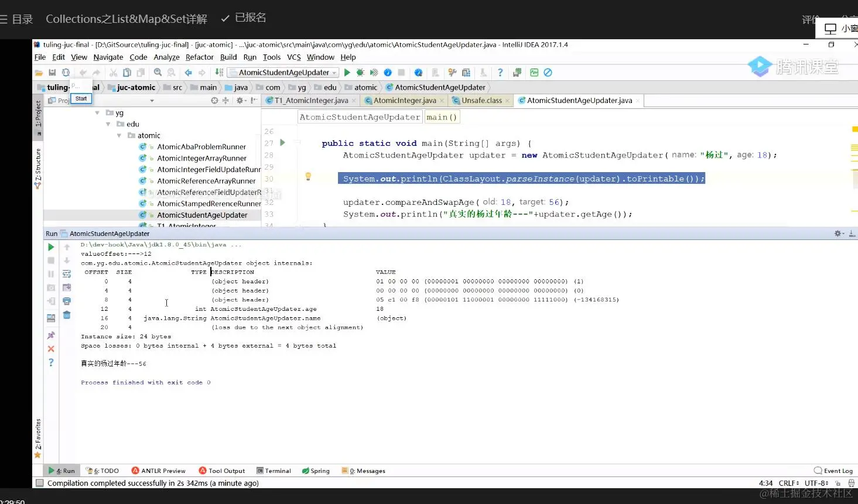Click the hide Project panel icon
Screen dimensions: 858x504
(254, 101)
